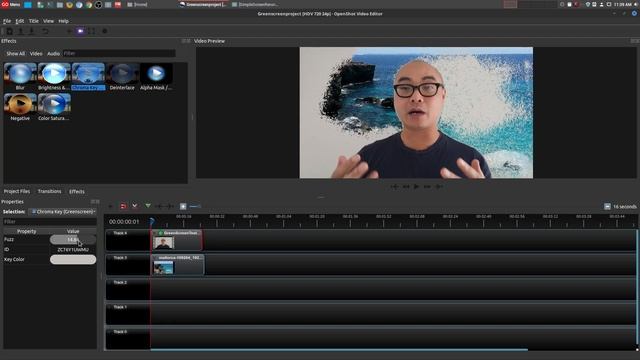Switch to SimpleScreenRecorder taskbar window

pyautogui.click(x=255, y=4)
